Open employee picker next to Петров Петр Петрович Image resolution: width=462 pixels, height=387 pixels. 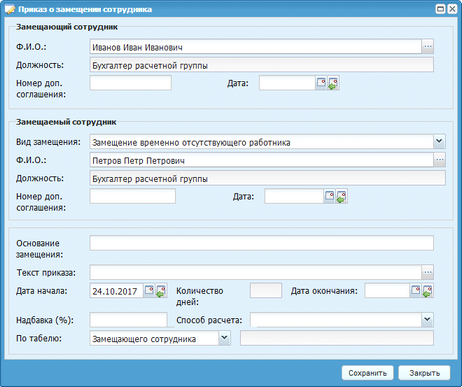pyautogui.click(x=440, y=160)
